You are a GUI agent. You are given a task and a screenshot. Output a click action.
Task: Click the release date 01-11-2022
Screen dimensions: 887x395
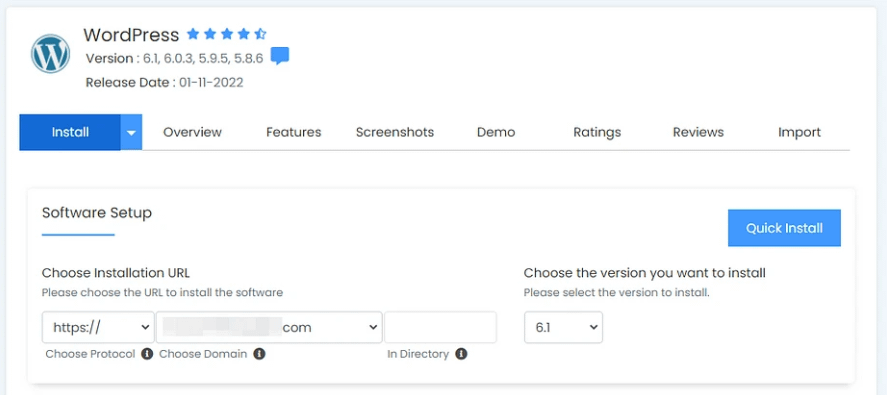click(211, 83)
